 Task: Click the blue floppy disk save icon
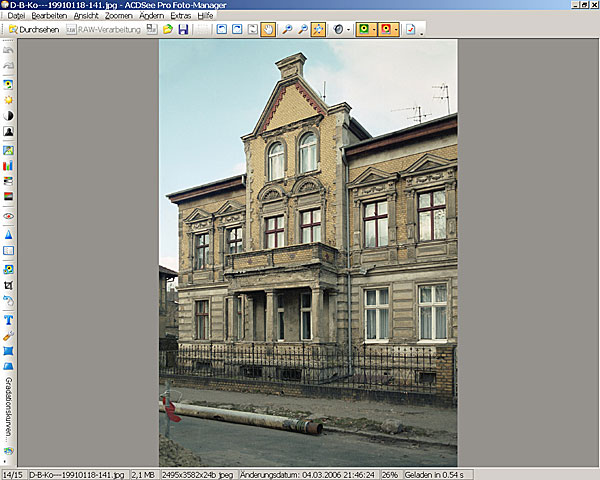point(184,30)
